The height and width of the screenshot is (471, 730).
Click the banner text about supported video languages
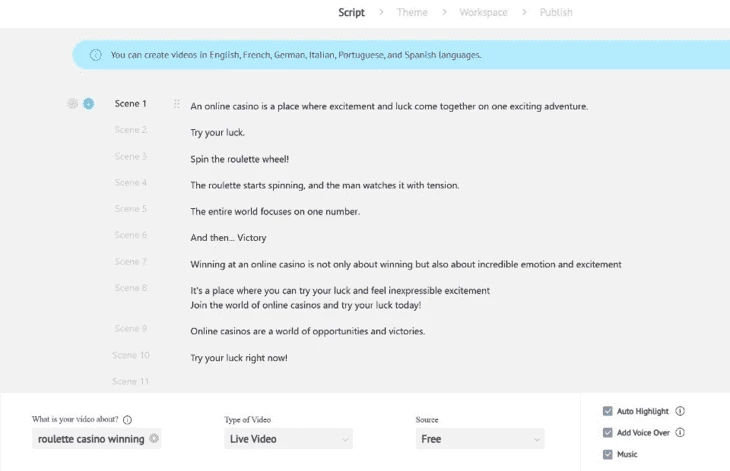pyautogui.click(x=296, y=55)
